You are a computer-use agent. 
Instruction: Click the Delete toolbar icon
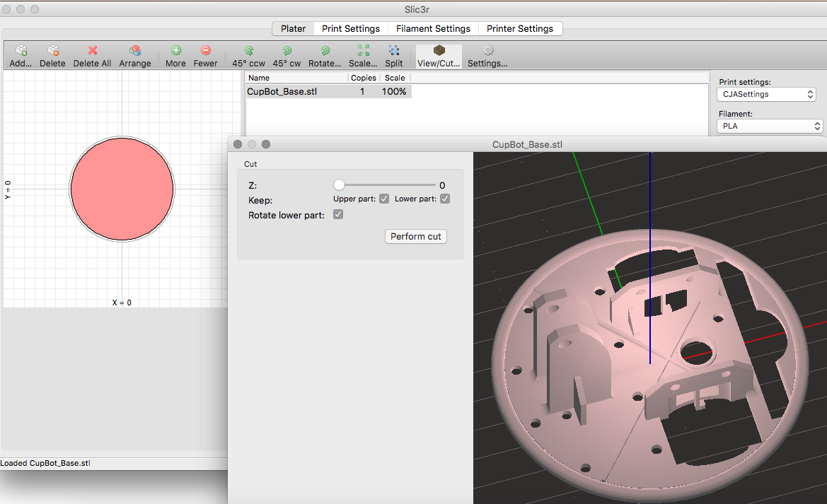pos(53,51)
